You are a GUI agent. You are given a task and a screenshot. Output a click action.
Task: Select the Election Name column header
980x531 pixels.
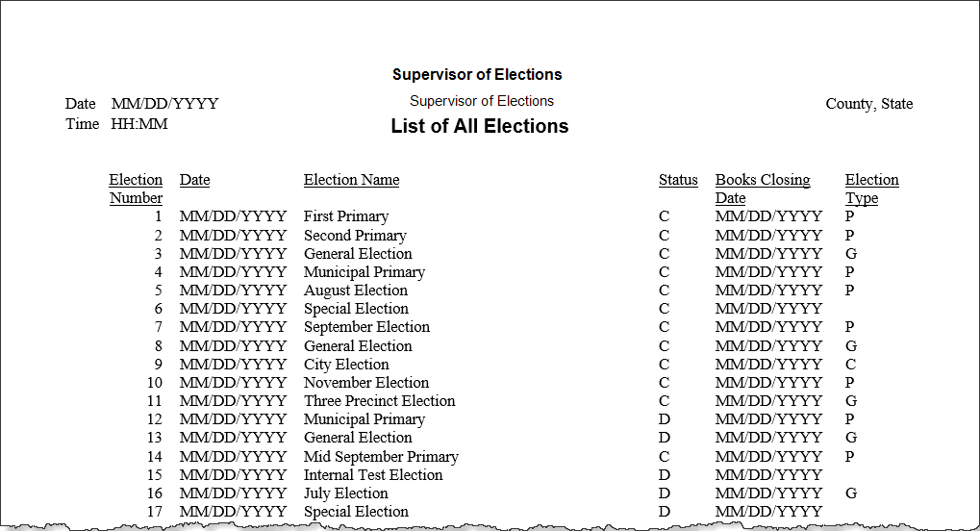click(x=351, y=180)
